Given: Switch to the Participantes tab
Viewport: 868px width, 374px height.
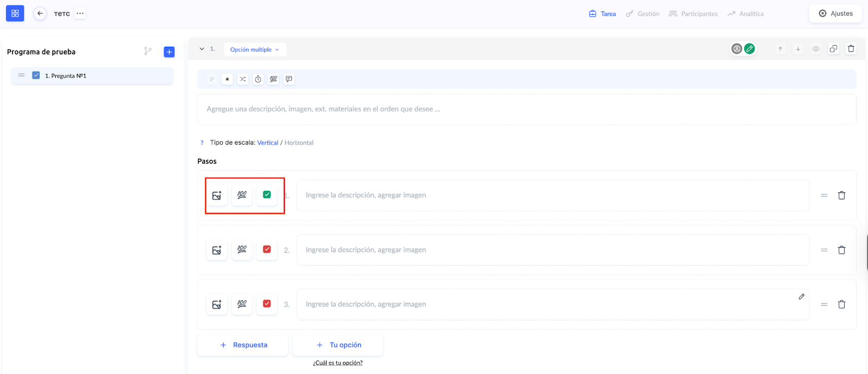Looking at the screenshot, I should [x=693, y=14].
